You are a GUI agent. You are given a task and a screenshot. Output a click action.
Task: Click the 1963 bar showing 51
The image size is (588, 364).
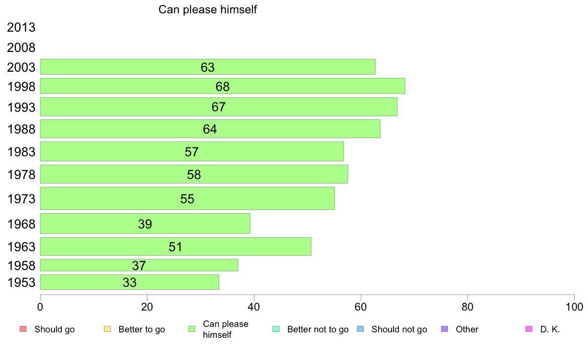[x=176, y=246]
